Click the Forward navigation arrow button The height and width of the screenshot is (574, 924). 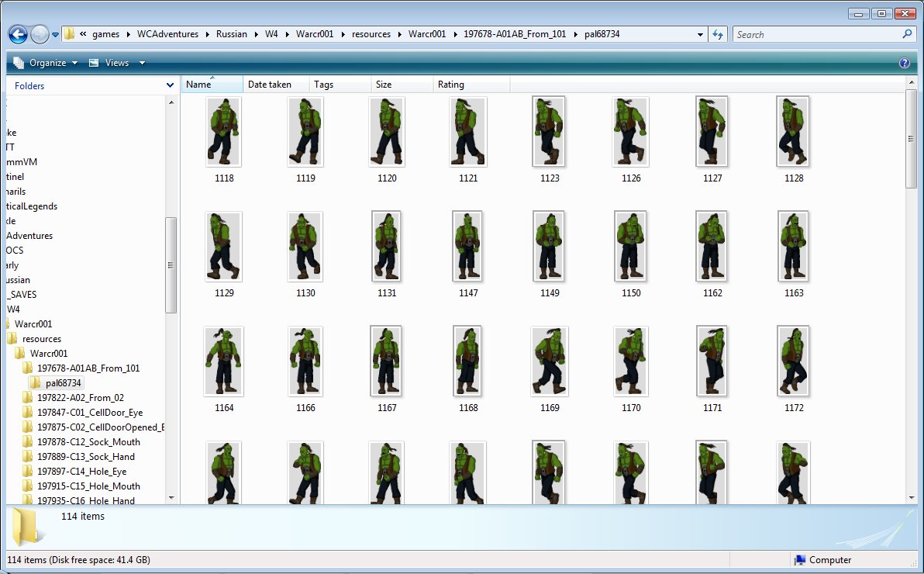point(40,34)
